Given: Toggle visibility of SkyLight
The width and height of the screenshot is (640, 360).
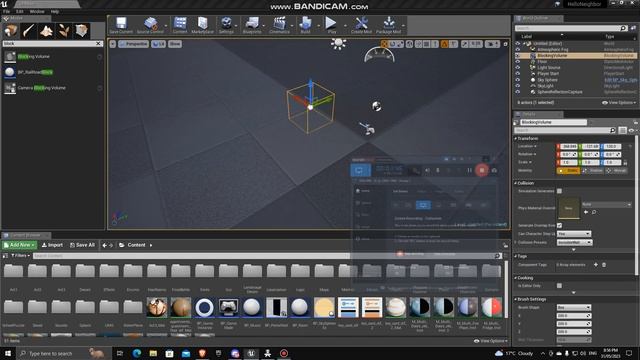Looking at the screenshot, I should point(518,86).
